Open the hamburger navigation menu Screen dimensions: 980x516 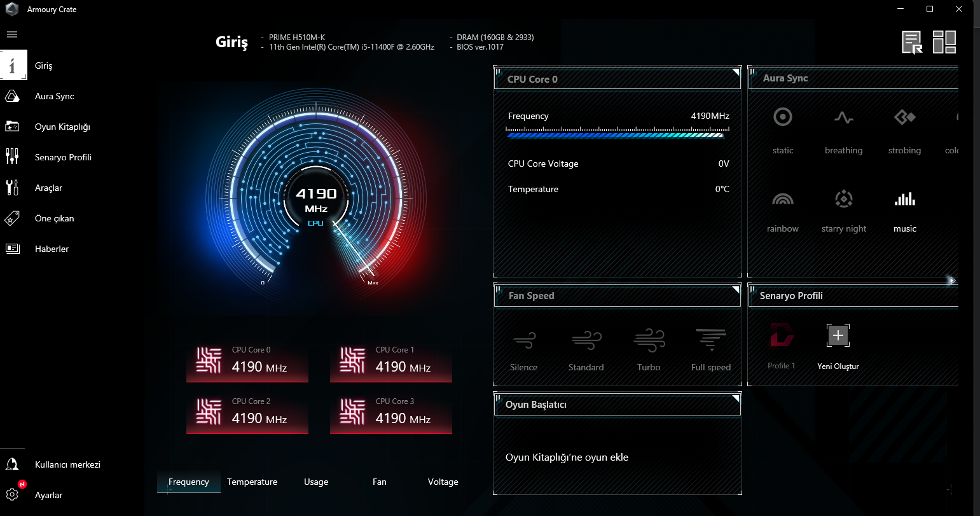point(12,34)
